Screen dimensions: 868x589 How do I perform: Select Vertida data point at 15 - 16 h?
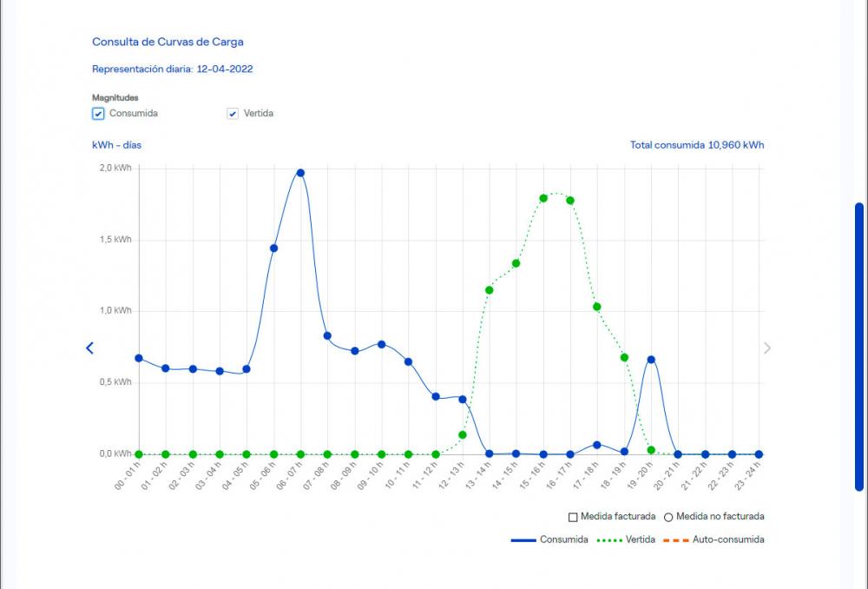543,198
